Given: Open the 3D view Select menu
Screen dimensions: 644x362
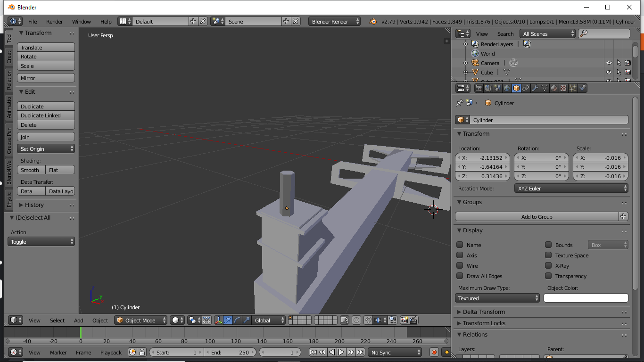Looking at the screenshot, I should click(58, 320).
